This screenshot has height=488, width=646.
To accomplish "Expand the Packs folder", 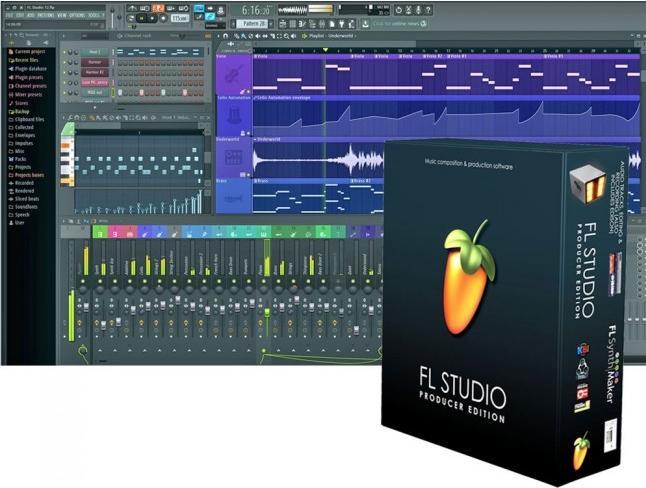I will pyautogui.click(x=17, y=159).
